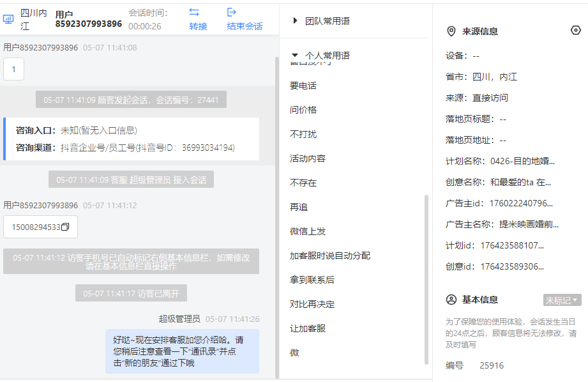Click the 来源: 直接访问 row
The image size is (588, 382).
477,98
